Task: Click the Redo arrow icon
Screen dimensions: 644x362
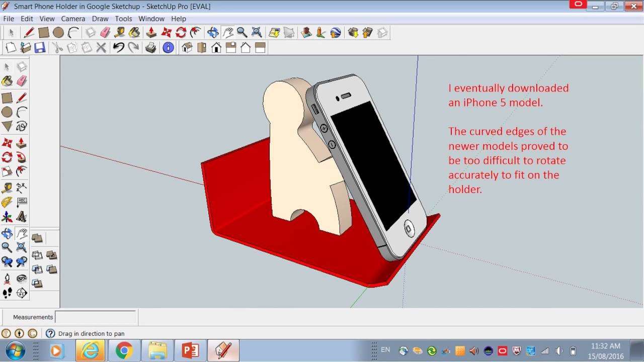Action: [133, 48]
